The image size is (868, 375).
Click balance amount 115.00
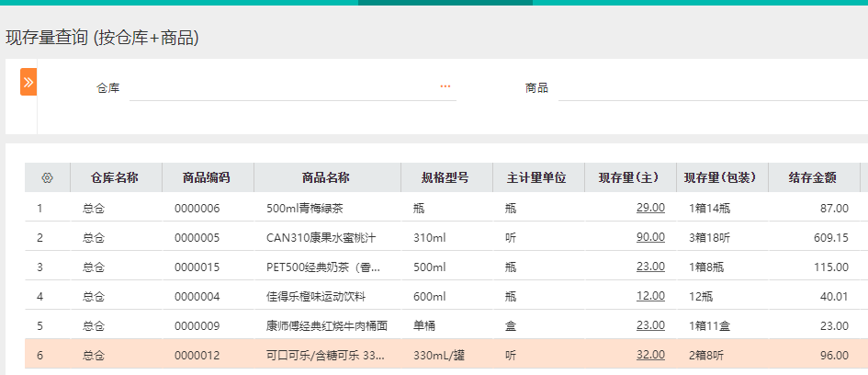(x=831, y=267)
